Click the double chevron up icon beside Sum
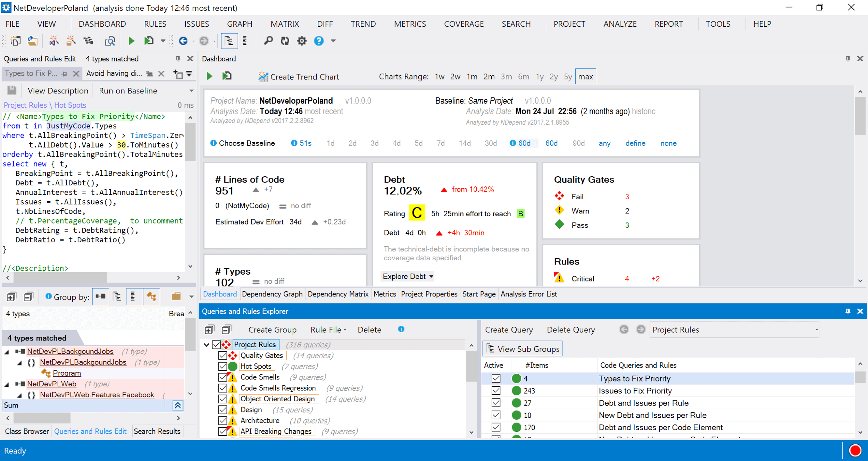868x461 pixels. [x=178, y=405]
